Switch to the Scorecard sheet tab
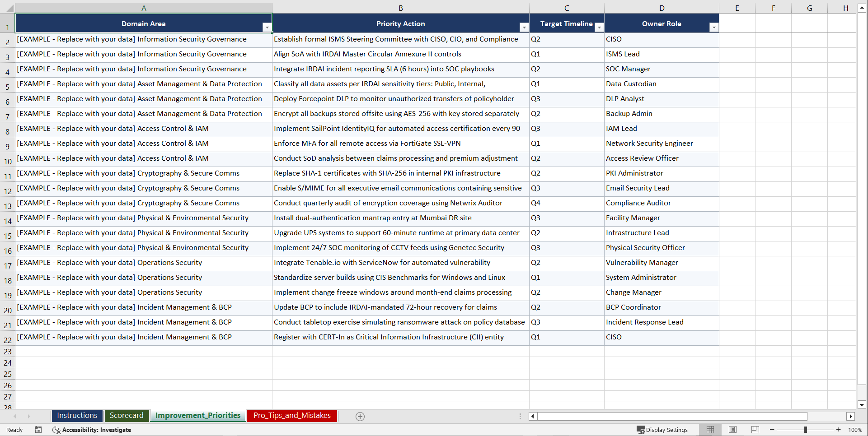This screenshot has width=868, height=436. [127, 416]
